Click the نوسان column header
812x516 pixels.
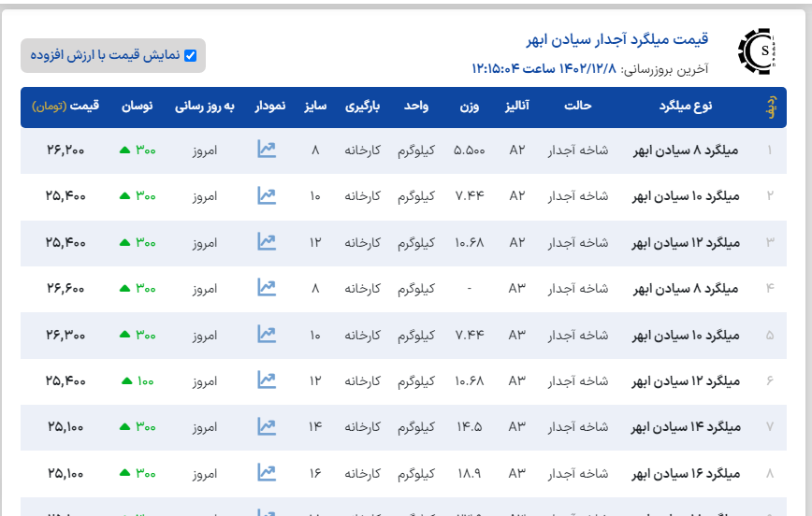138,107
